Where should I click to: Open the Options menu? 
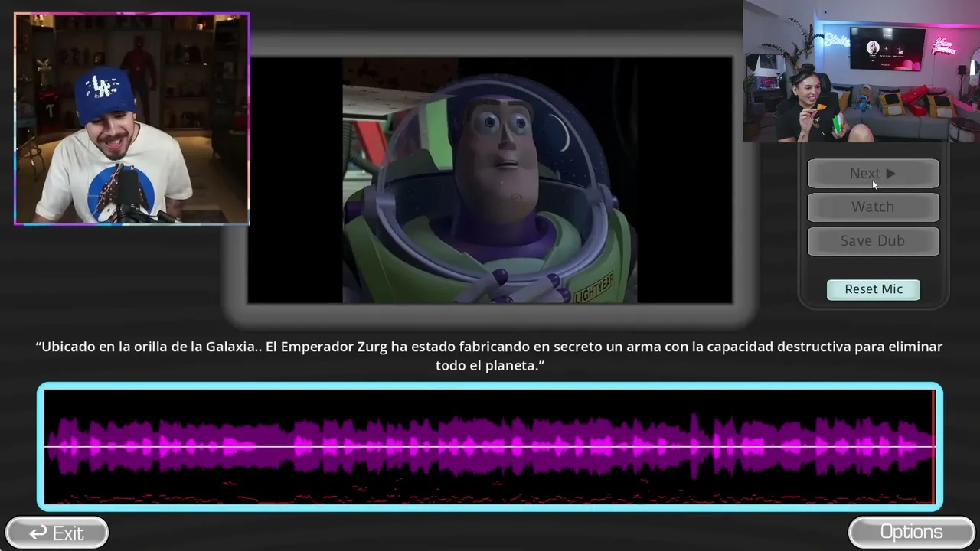911,532
